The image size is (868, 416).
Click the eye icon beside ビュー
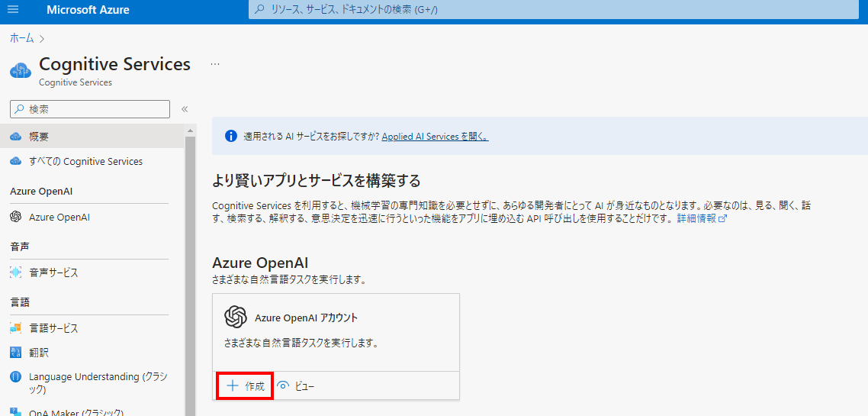tap(284, 386)
